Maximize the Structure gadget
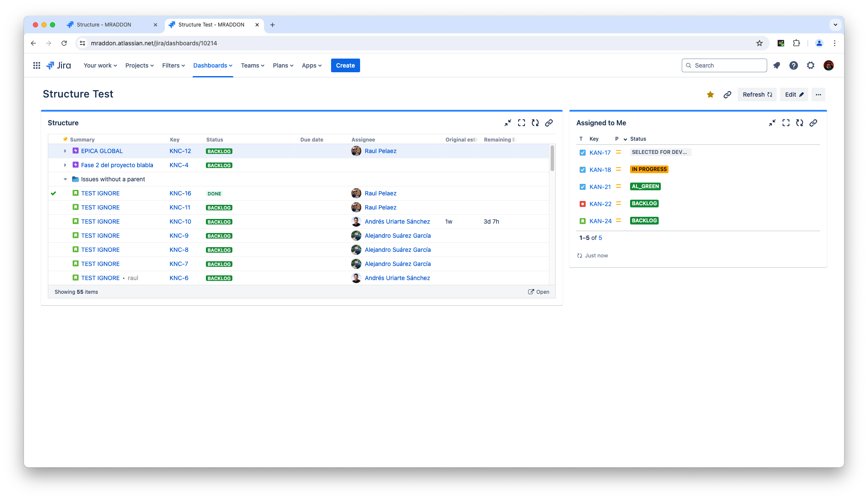This screenshot has height=499, width=868. point(521,123)
